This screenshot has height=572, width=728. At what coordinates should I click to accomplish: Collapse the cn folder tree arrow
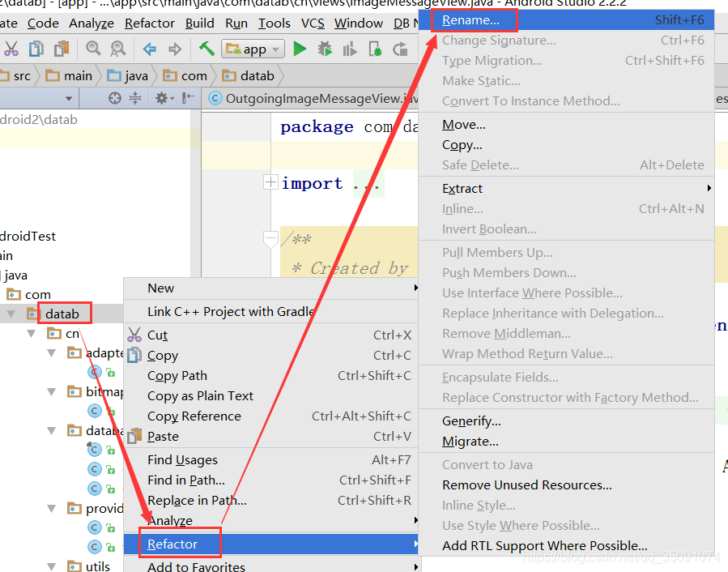[31, 333]
